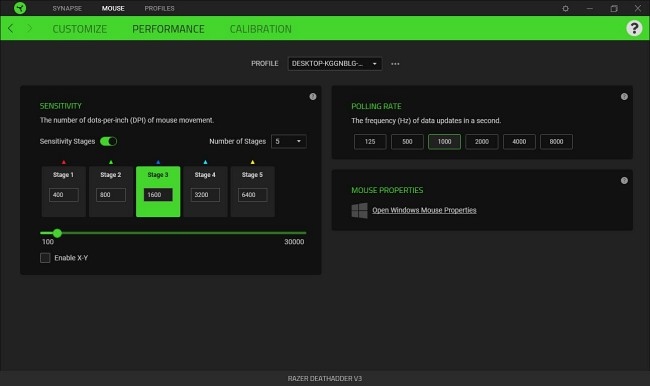This screenshot has height=386, width=650.
Task: Set polling rate to 1000
Action: (444, 142)
